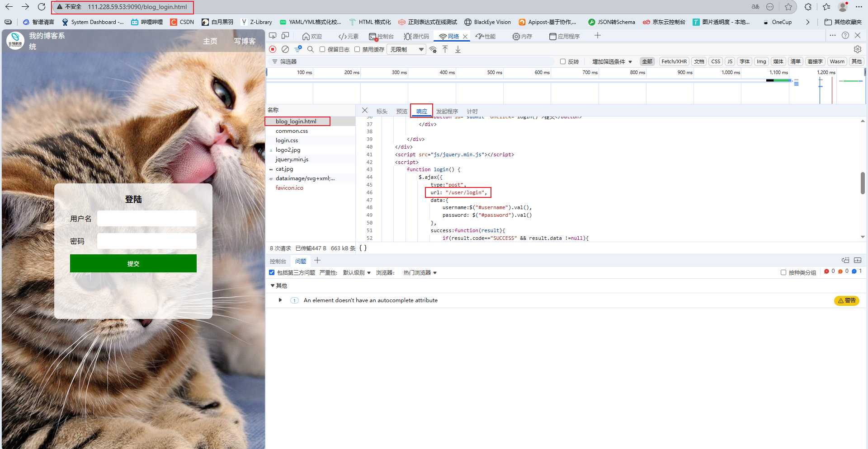Switch to the Elements (元素) tab
868x449 pixels.
click(348, 36)
